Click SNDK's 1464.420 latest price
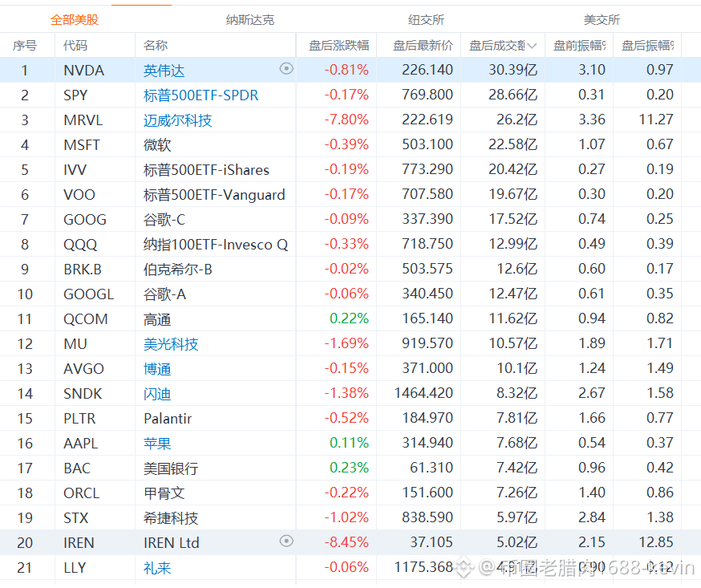 coord(423,393)
